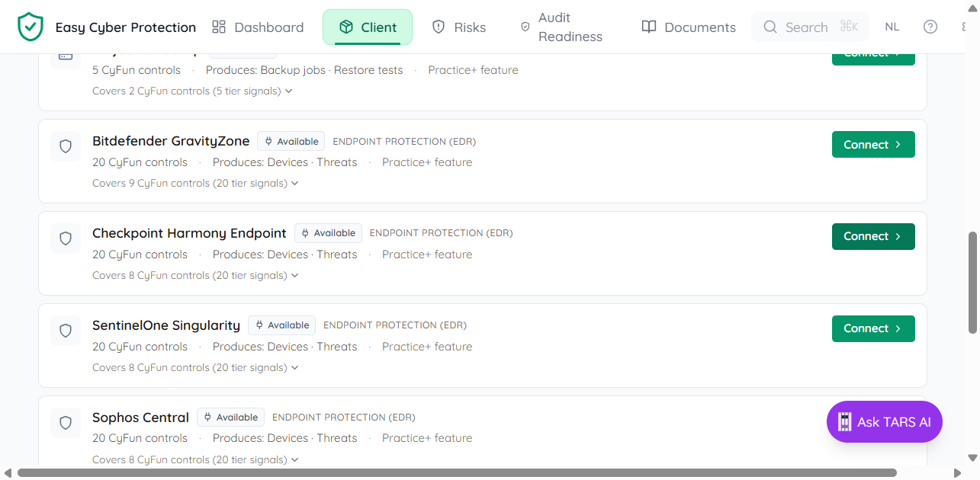Expand Bitdefender covers 9 CyFun controls
The height and width of the screenshot is (480, 980).
click(x=195, y=184)
